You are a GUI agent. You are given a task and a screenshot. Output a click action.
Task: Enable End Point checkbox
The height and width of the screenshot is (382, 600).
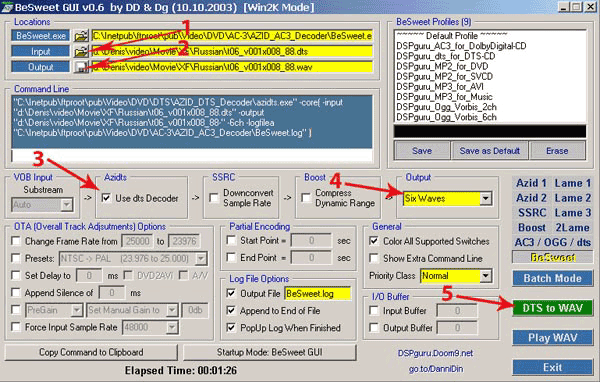tap(231, 257)
